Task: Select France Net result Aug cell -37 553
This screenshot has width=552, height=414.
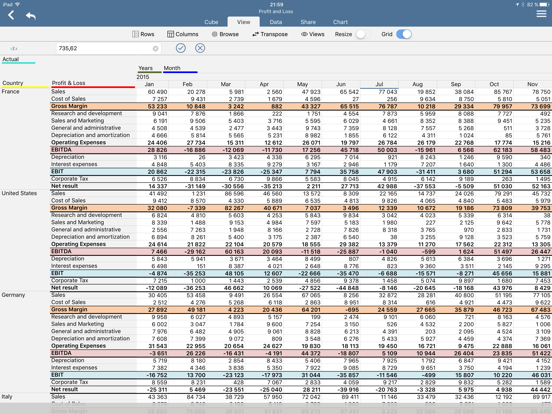Action: point(425,186)
